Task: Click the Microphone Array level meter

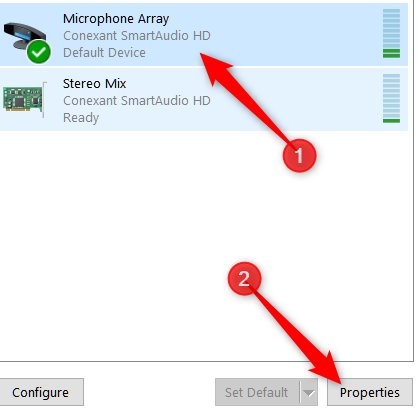Action: (391, 33)
